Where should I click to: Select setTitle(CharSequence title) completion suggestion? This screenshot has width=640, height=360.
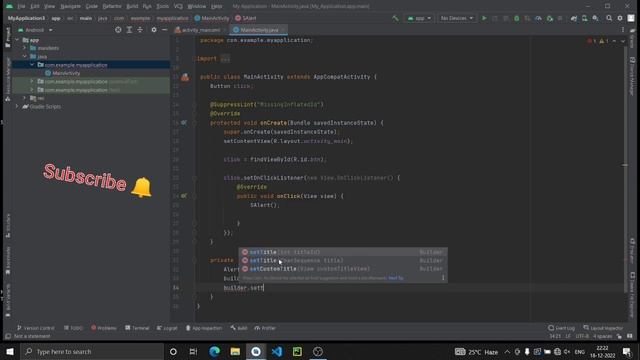(x=343, y=260)
